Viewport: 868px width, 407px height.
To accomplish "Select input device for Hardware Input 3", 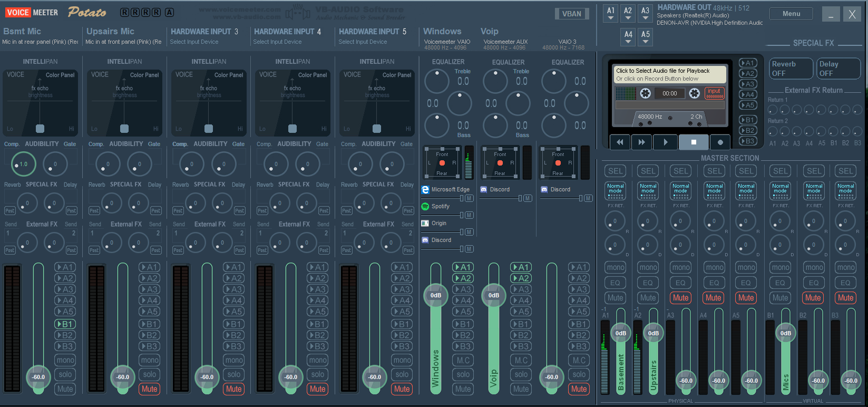I will (194, 42).
